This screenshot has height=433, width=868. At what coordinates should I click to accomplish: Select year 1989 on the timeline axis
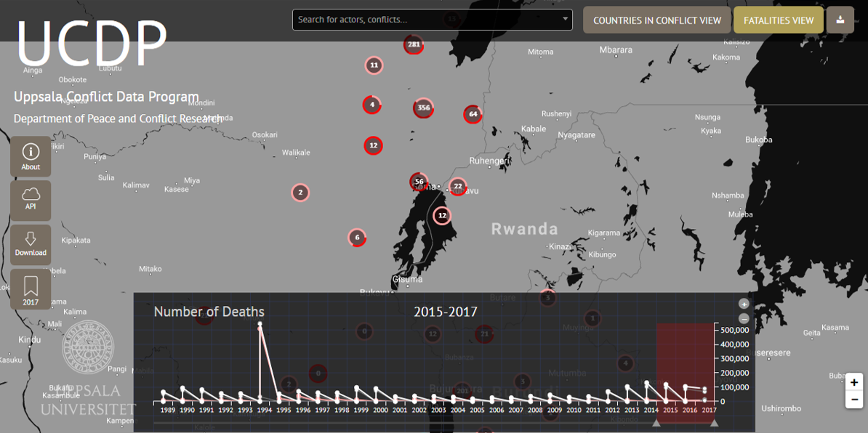point(168,411)
